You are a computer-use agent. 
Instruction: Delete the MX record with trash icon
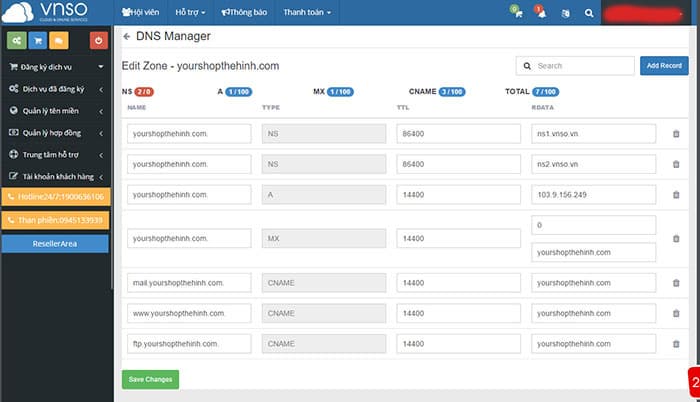click(x=676, y=239)
